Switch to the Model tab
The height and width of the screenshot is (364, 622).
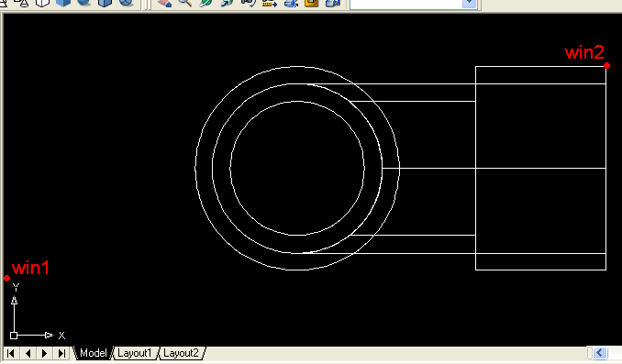94,353
